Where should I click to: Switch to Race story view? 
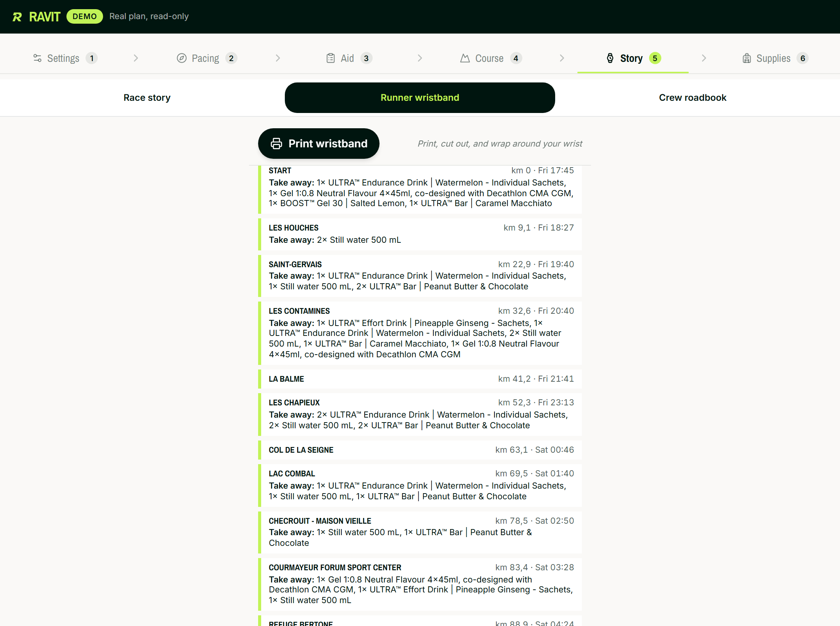pyautogui.click(x=147, y=98)
